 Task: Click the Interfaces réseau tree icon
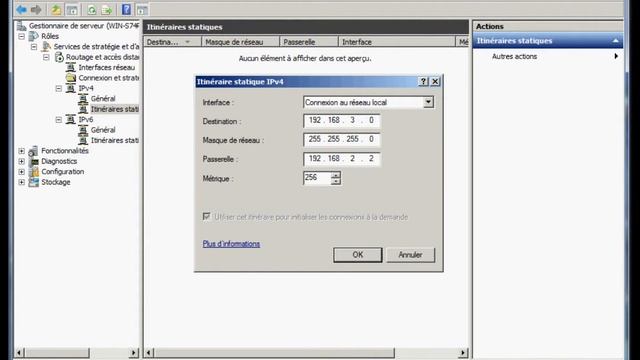tap(71, 67)
